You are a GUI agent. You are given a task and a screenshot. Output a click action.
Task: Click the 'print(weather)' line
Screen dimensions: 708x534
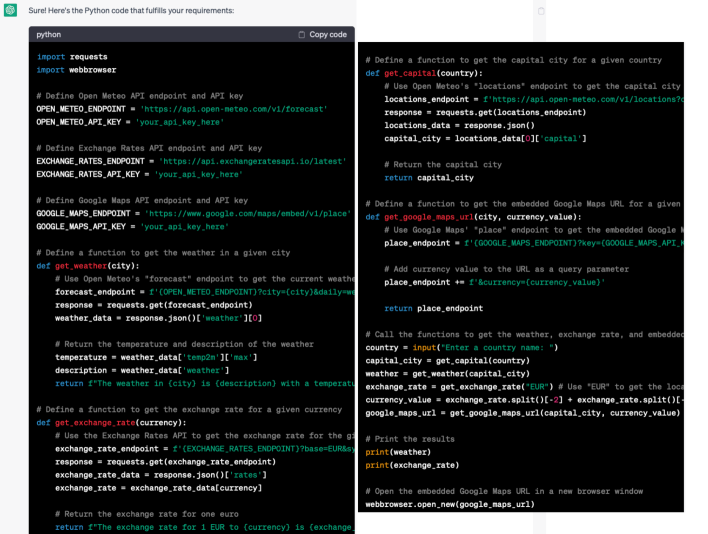tap(398, 452)
